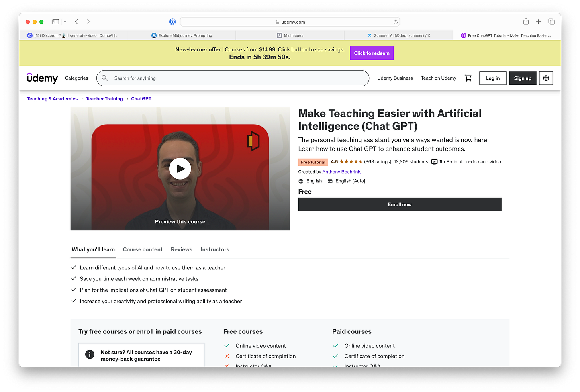Play the course preview video
580x392 pixels.
tap(180, 169)
